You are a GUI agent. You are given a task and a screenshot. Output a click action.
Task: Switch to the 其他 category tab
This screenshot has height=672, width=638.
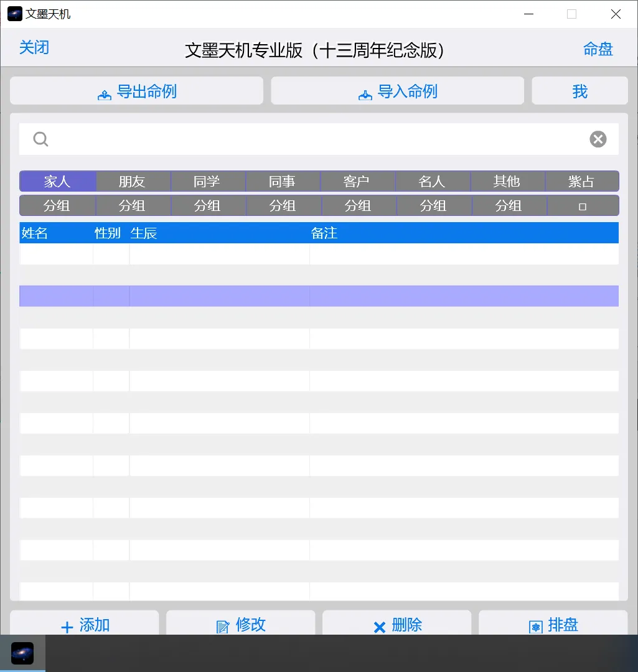coord(508,181)
